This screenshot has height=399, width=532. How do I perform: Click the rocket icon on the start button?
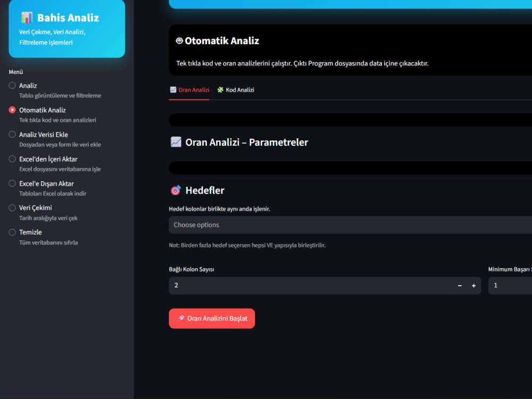(x=181, y=318)
